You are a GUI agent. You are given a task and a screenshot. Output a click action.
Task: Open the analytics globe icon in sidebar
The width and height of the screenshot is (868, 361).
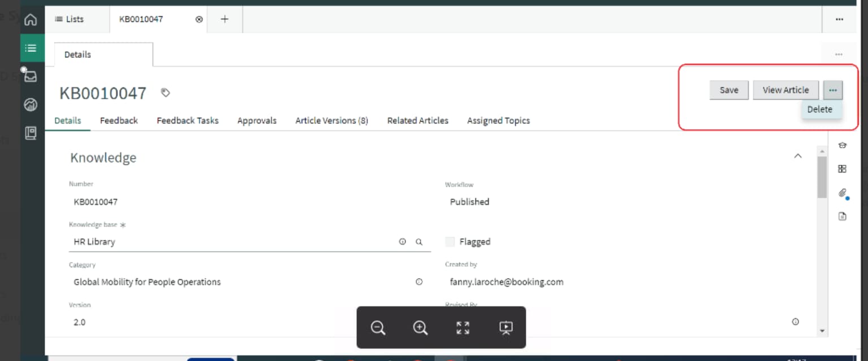[x=32, y=104]
